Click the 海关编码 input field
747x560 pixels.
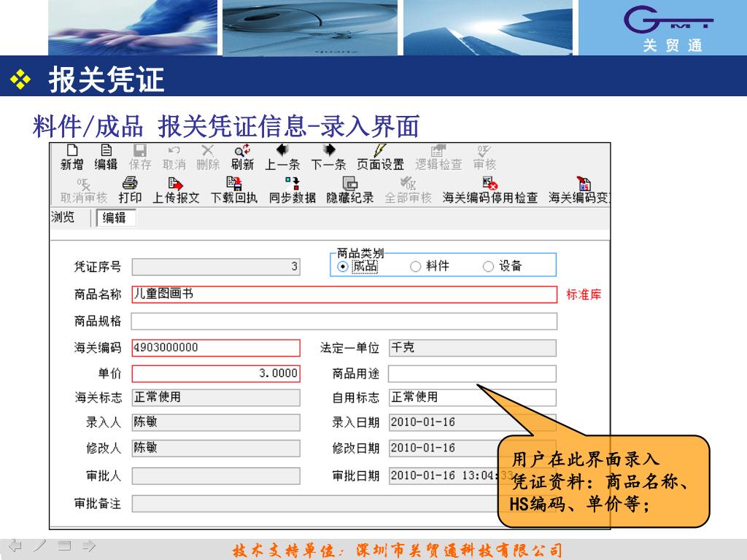pyautogui.click(x=216, y=348)
